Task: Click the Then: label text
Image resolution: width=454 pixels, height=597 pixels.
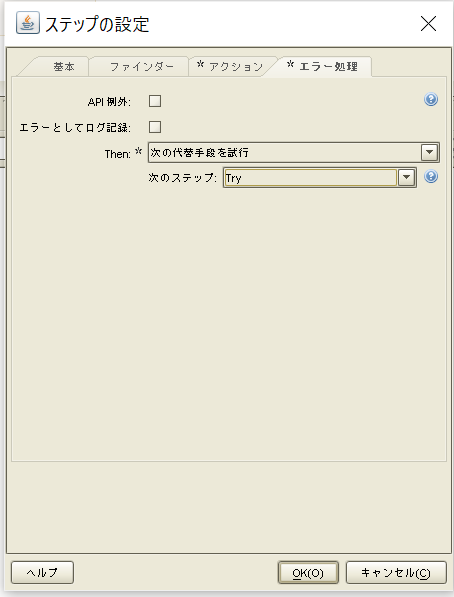Action: point(118,154)
